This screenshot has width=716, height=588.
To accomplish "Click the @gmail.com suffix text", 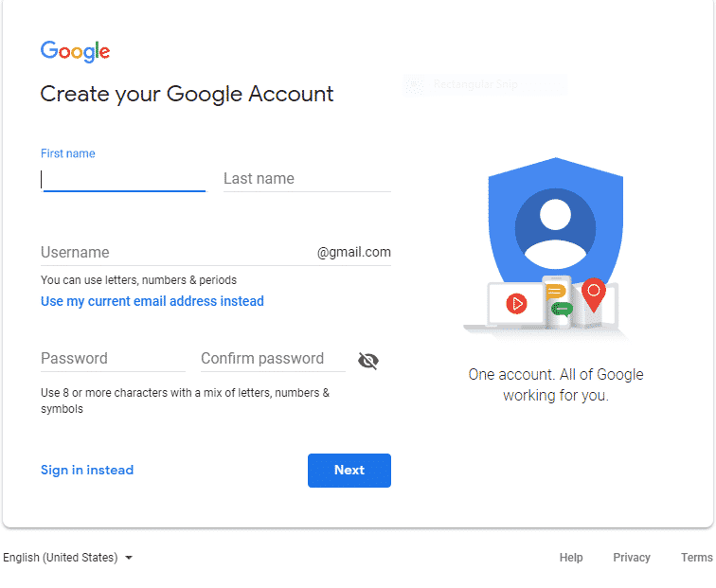I will point(353,253).
